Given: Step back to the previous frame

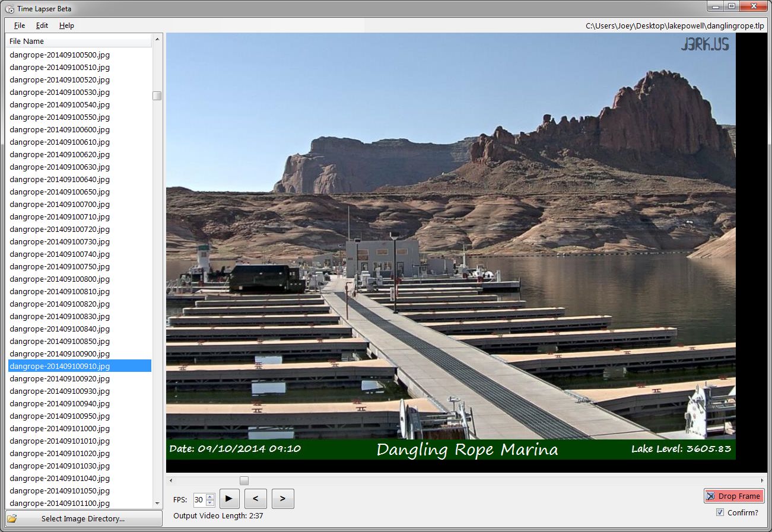Looking at the screenshot, I should (255, 499).
